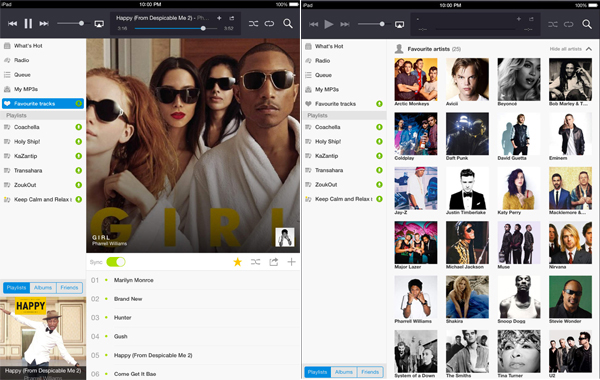Collapse favourite artists with the chevron

(589, 49)
